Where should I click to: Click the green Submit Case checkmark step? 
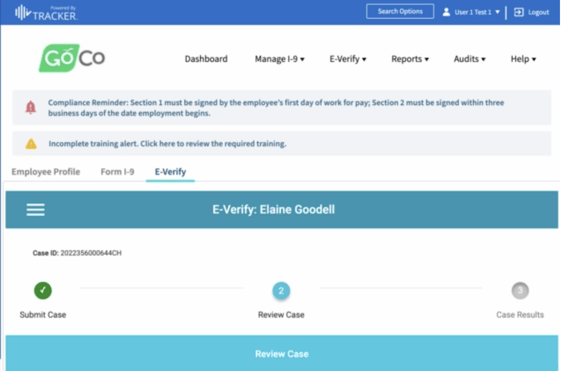[43, 290]
